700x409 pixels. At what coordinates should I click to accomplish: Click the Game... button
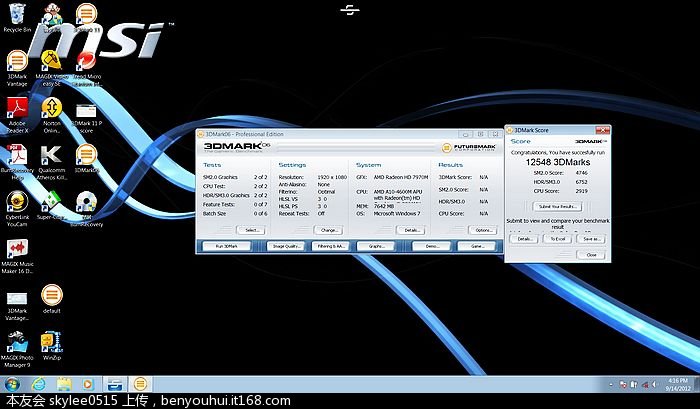point(477,246)
